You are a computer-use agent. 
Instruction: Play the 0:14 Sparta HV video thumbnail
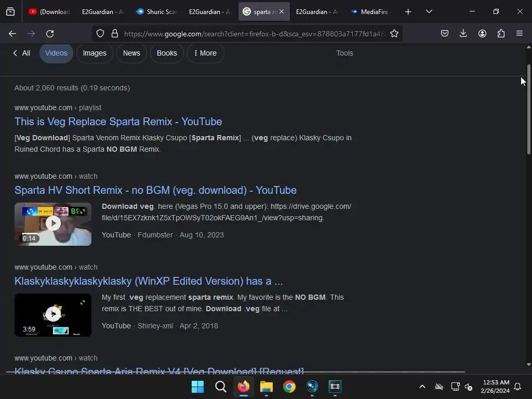[x=53, y=224]
